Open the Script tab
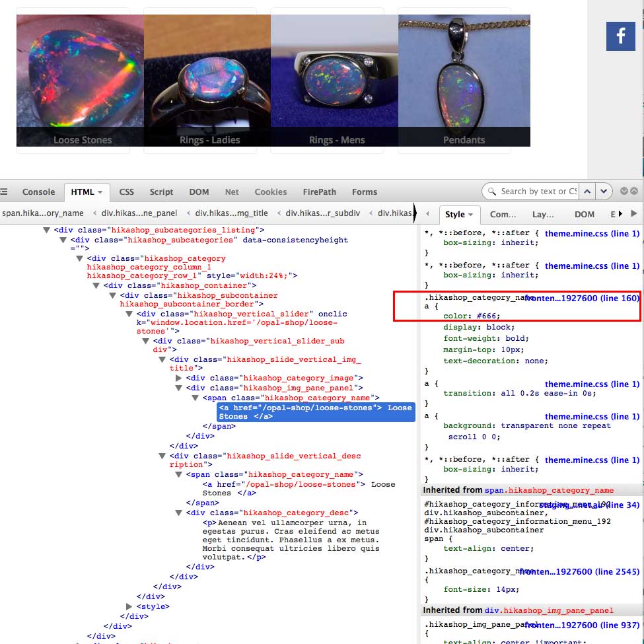Viewport: 644px width, 644px height. 161,192
